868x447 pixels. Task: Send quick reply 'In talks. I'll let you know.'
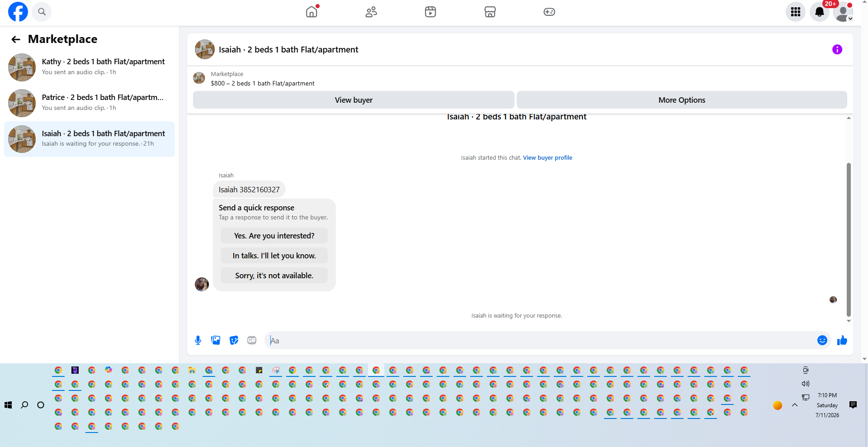(274, 256)
